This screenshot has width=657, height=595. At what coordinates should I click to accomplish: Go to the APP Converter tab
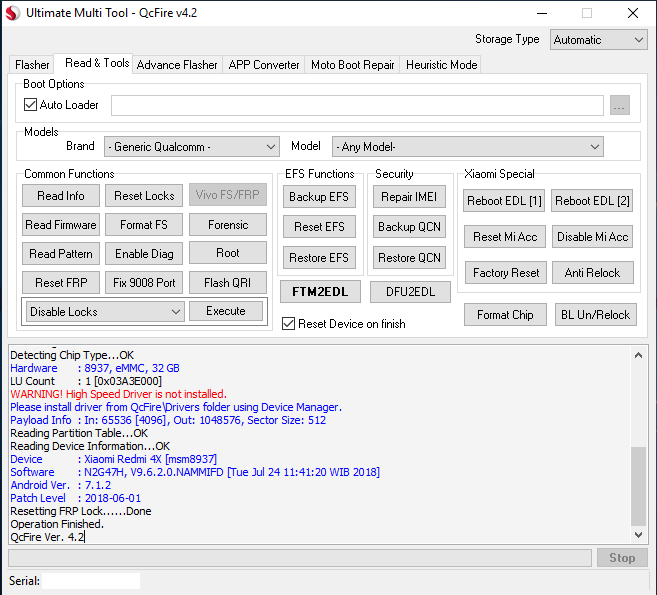[264, 65]
